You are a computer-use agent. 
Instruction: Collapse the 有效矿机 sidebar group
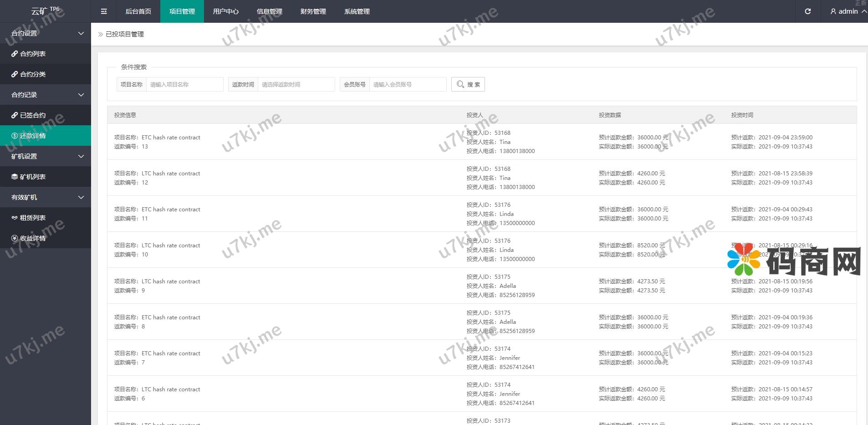click(x=46, y=197)
